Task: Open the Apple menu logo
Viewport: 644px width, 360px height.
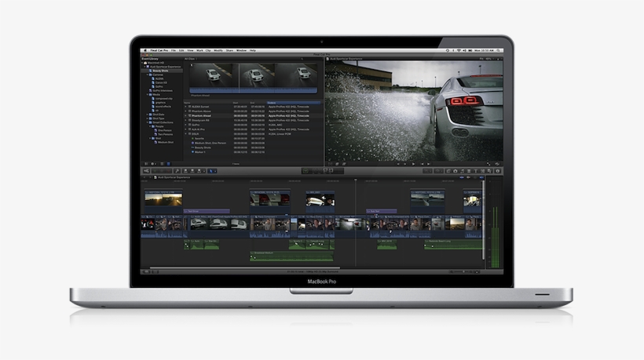Action: click(x=145, y=50)
